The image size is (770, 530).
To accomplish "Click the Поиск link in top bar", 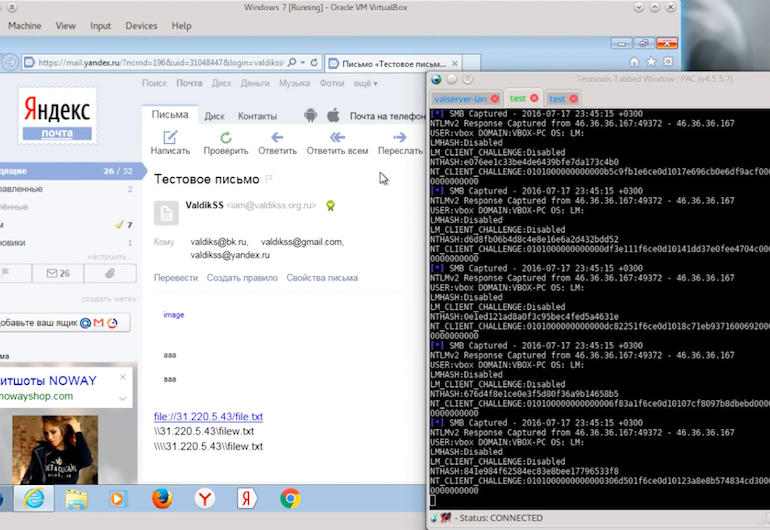I will point(155,84).
